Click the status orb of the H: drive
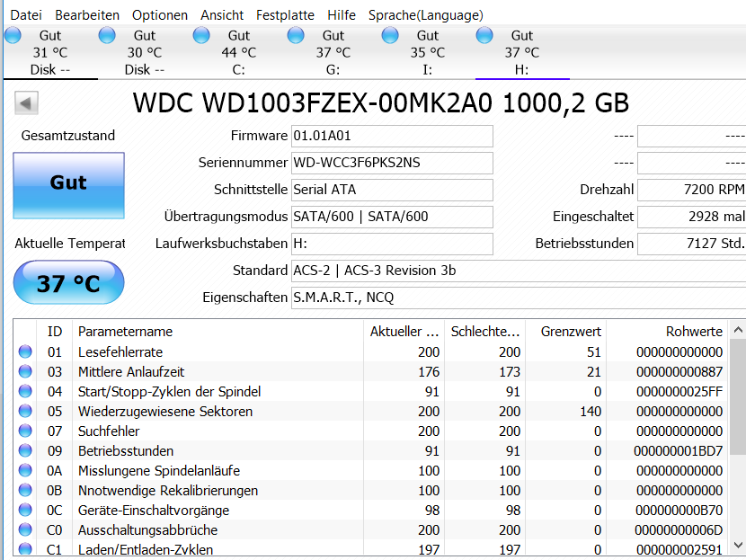The image size is (746, 560). [484, 35]
